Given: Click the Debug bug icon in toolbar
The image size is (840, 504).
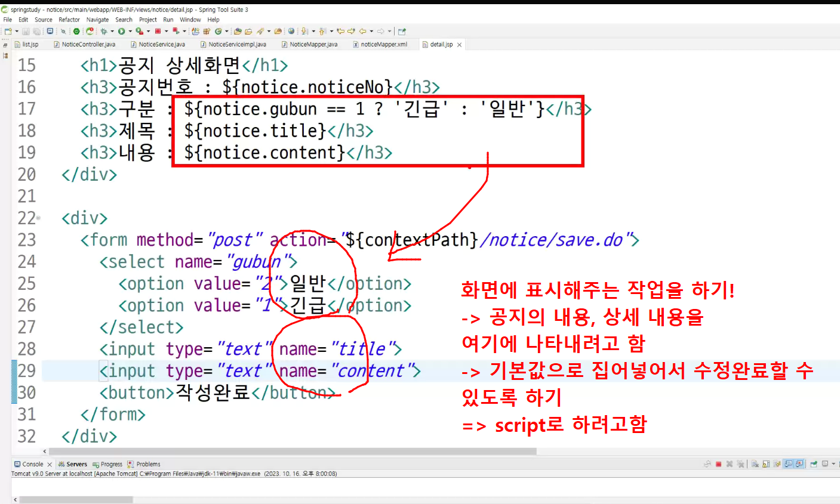Looking at the screenshot, I should click(x=104, y=31).
